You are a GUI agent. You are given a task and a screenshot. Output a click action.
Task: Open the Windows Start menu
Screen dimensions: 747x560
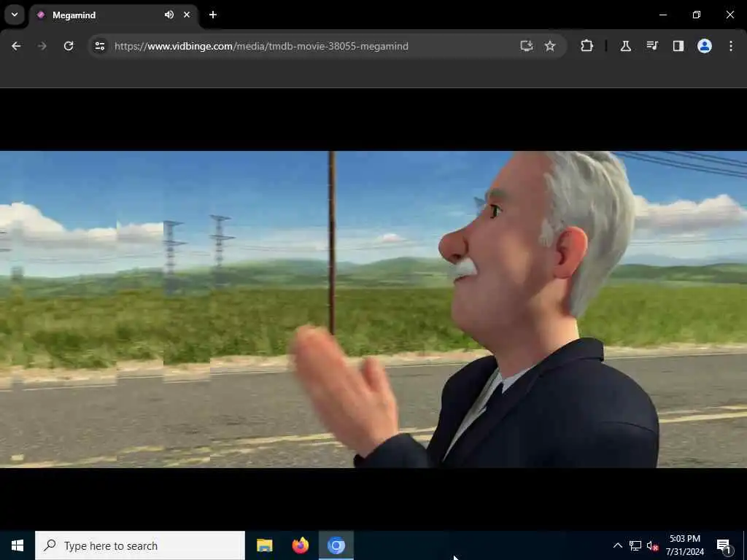tap(18, 545)
